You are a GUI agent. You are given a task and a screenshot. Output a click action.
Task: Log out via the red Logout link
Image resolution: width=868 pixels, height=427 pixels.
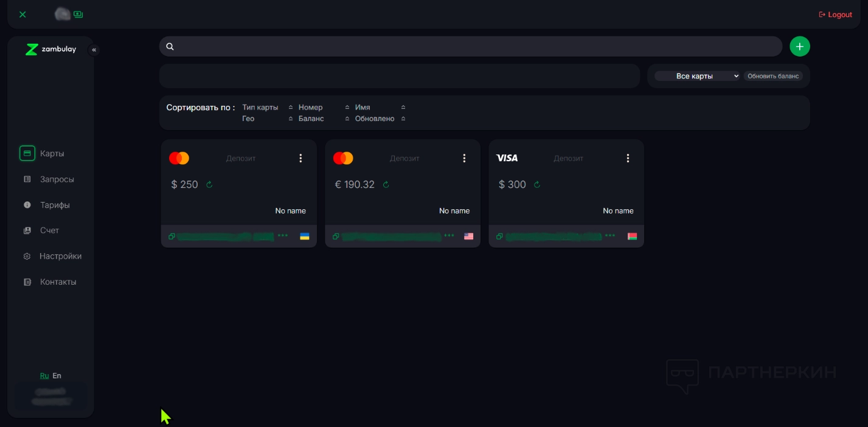(x=836, y=15)
